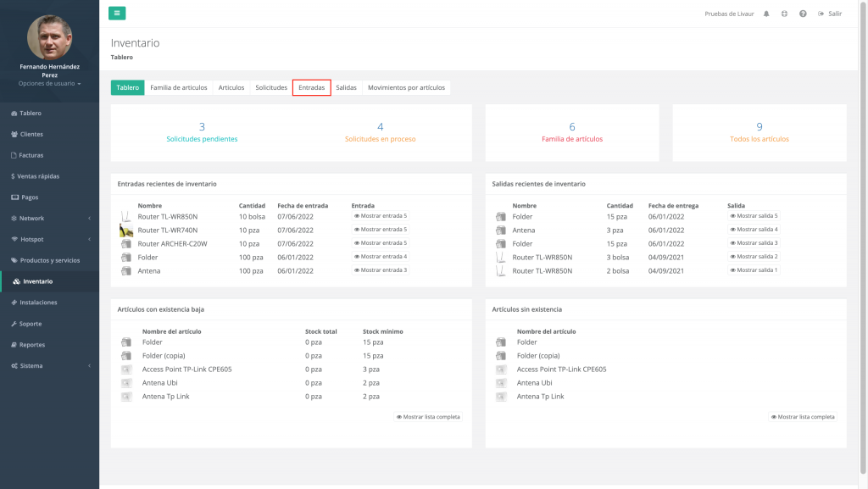Click Folder (copia) in sin existencia list
868x489 pixels.
tap(538, 356)
